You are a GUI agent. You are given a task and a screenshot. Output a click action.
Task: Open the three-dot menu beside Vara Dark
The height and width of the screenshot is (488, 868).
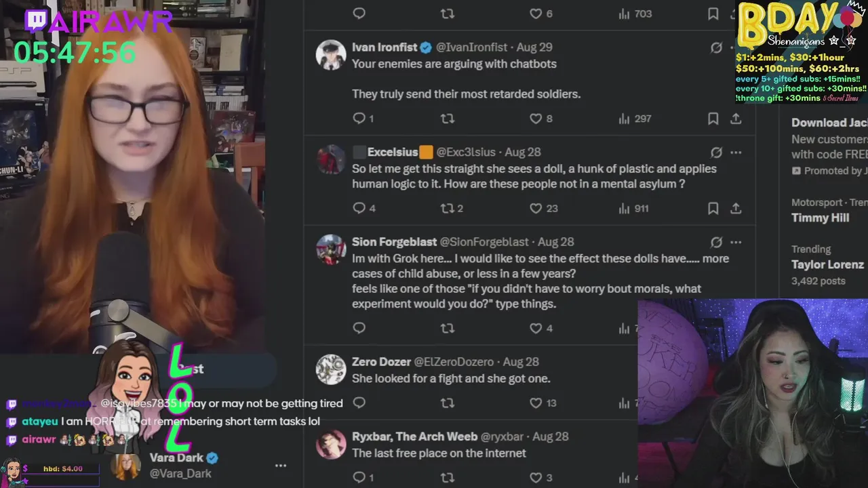[281, 466]
